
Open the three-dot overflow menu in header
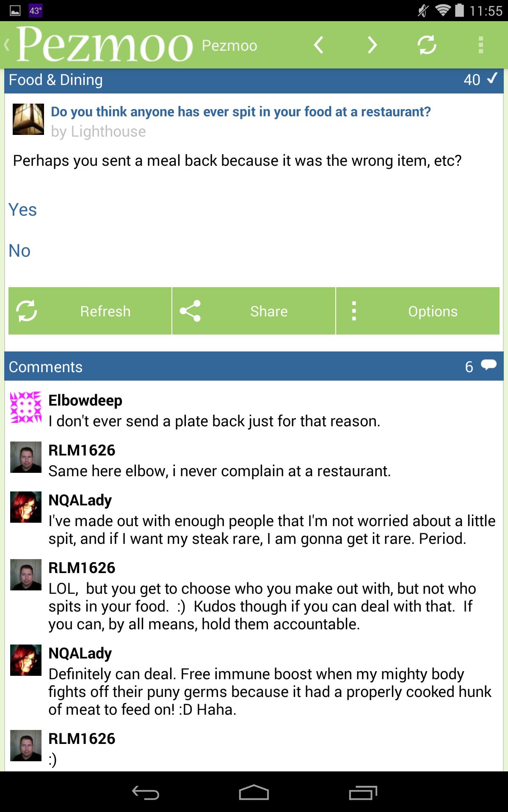point(480,45)
